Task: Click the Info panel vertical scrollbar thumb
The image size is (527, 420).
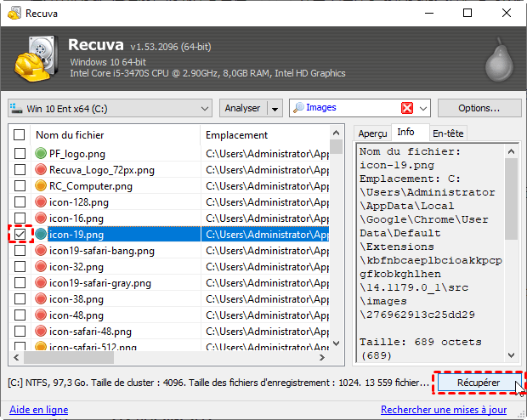Action: [511, 199]
